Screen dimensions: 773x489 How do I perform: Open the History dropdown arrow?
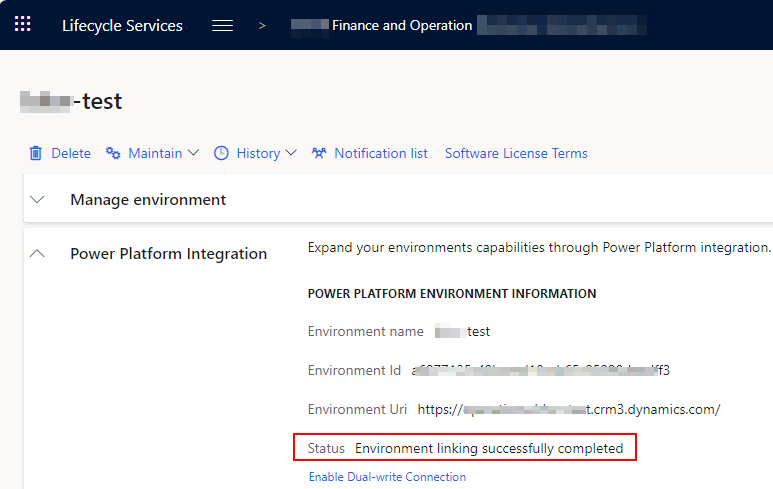pos(291,153)
